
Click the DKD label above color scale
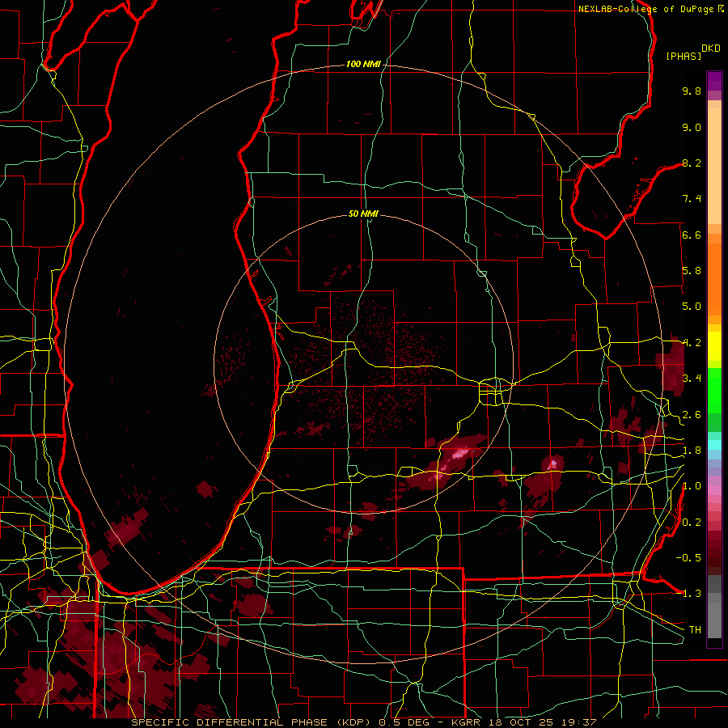pyautogui.click(x=711, y=49)
